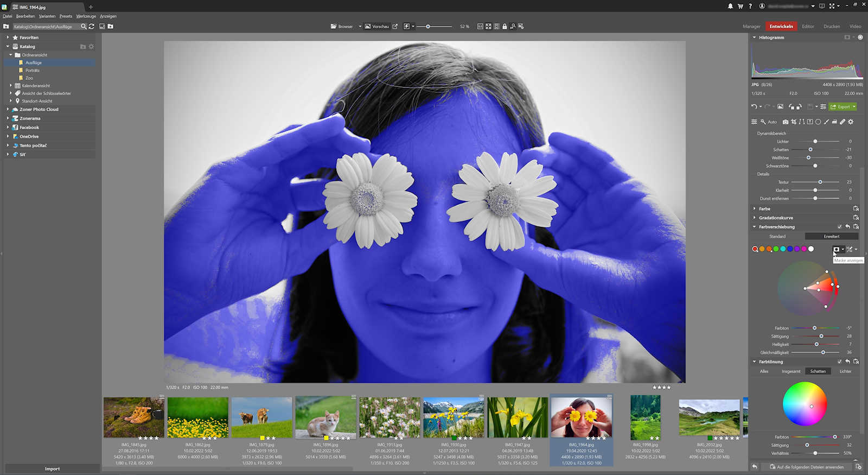
Task: Select the green color swatch
Action: pos(776,249)
